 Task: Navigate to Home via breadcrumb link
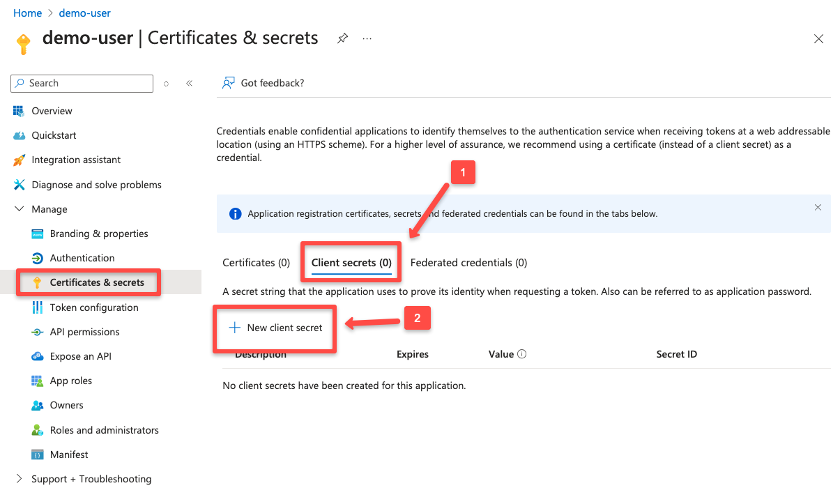[x=26, y=13]
